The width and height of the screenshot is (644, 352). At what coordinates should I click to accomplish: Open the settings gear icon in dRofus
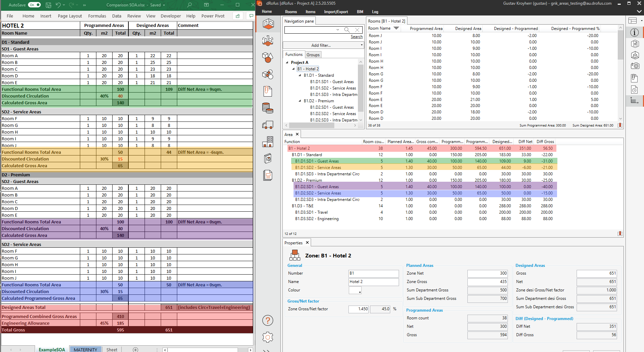(x=268, y=337)
